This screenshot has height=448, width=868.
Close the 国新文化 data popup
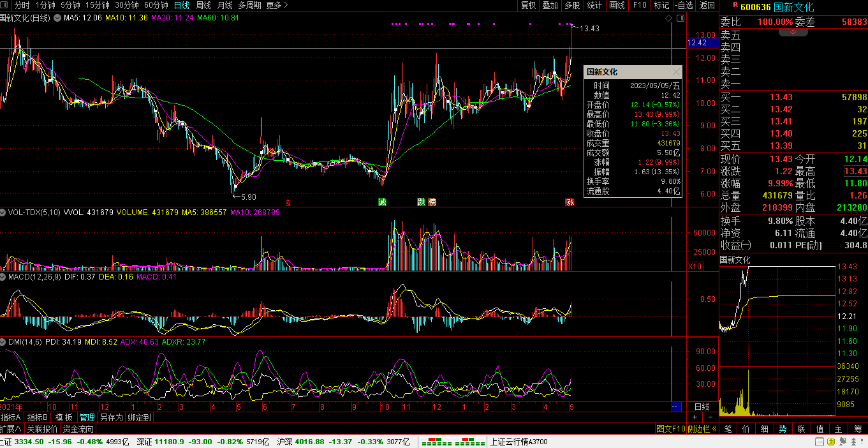coord(676,72)
